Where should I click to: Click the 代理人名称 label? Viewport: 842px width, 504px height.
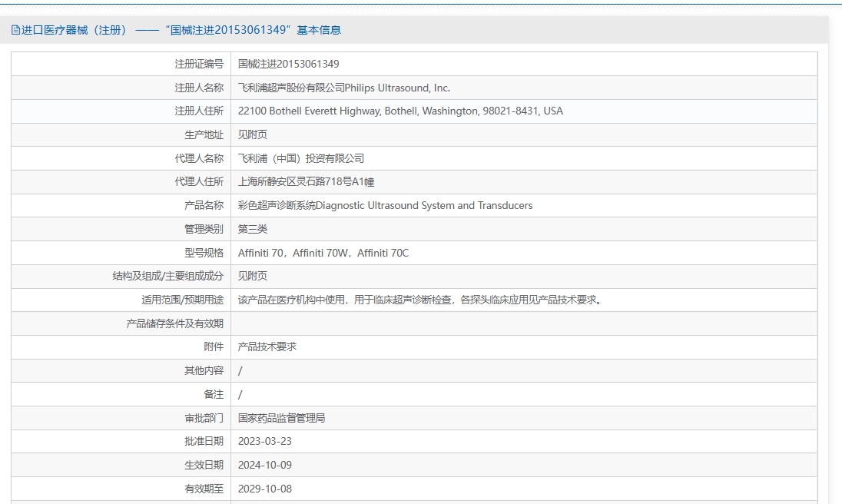199,158
